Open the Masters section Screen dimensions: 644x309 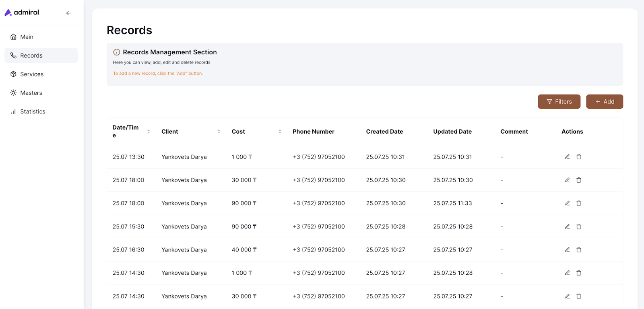point(31,93)
